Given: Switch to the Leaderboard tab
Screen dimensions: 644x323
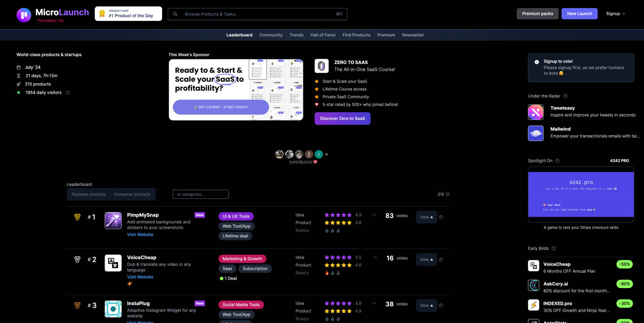Looking at the screenshot, I should click(x=239, y=35).
